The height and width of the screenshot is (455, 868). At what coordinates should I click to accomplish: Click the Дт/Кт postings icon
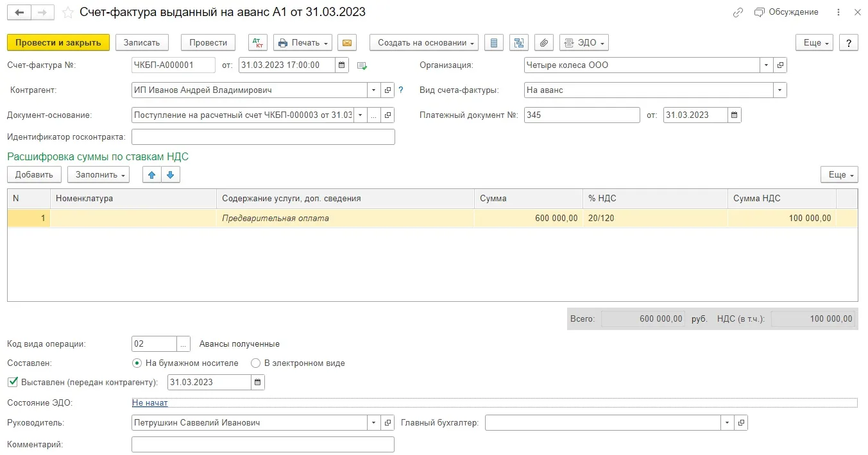pos(259,43)
